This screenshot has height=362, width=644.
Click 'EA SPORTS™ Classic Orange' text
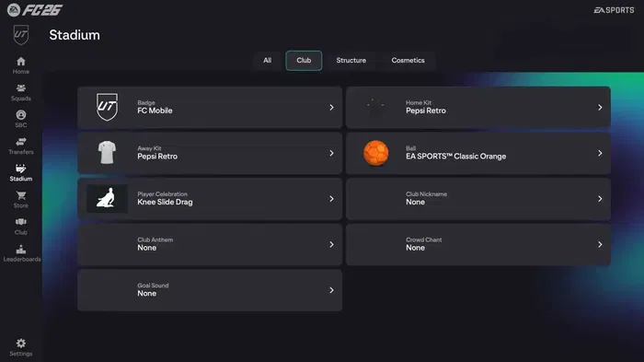click(x=456, y=157)
